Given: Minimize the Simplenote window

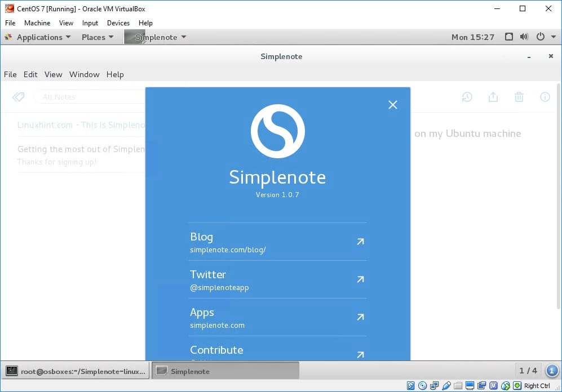Looking at the screenshot, I should pyautogui.click(x=529, y=56).
